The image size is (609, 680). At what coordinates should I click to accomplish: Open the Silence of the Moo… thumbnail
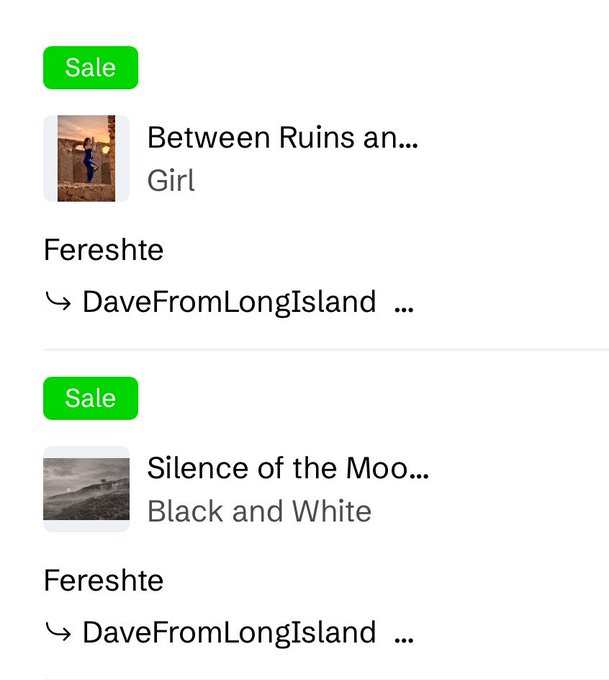[x=86, y=489]
